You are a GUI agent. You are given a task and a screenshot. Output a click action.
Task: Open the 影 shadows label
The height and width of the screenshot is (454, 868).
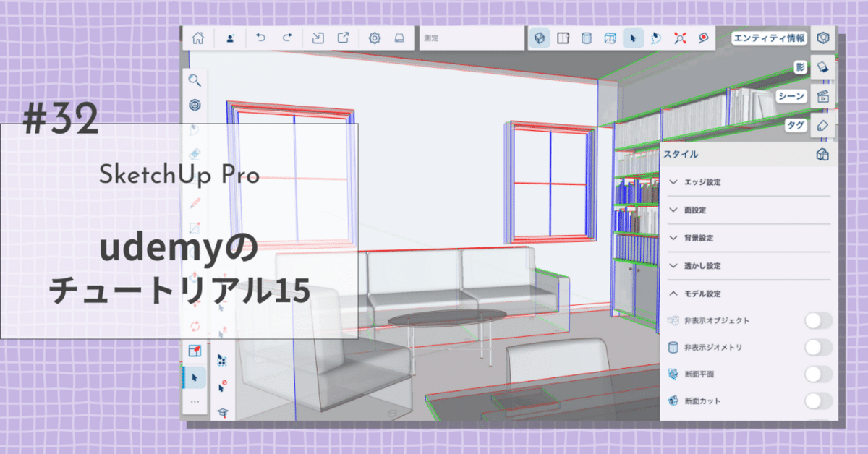point(800,67)
